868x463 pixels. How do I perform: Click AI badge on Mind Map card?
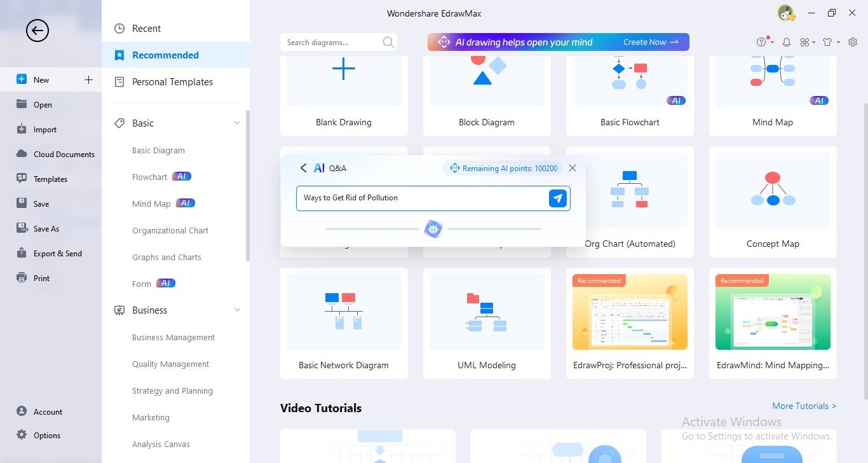819,100
